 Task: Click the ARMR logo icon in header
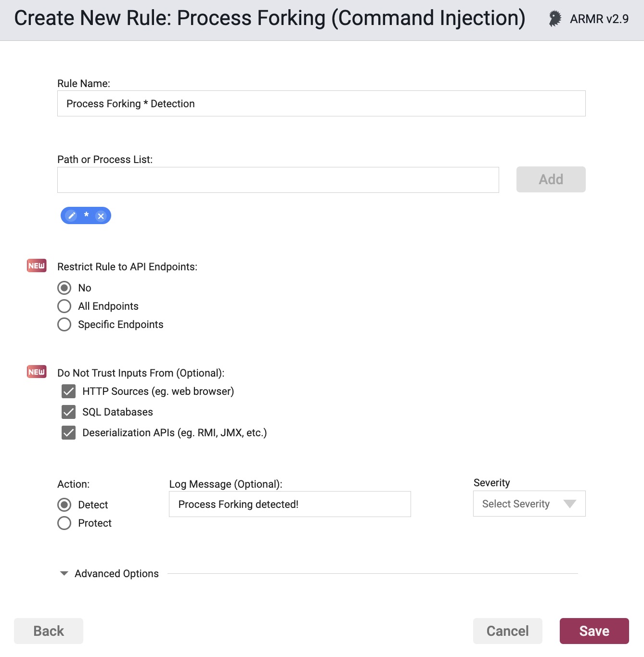[x=555, y=19]
